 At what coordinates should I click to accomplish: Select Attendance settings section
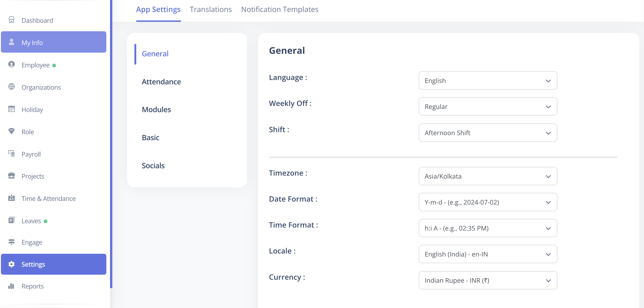click(161, 82)
